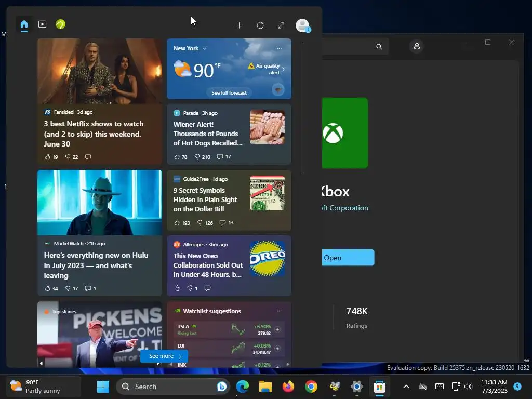Comment on the Allrecipes Oreo story
The image size is (532, 399).
click(x=208, y=288)
